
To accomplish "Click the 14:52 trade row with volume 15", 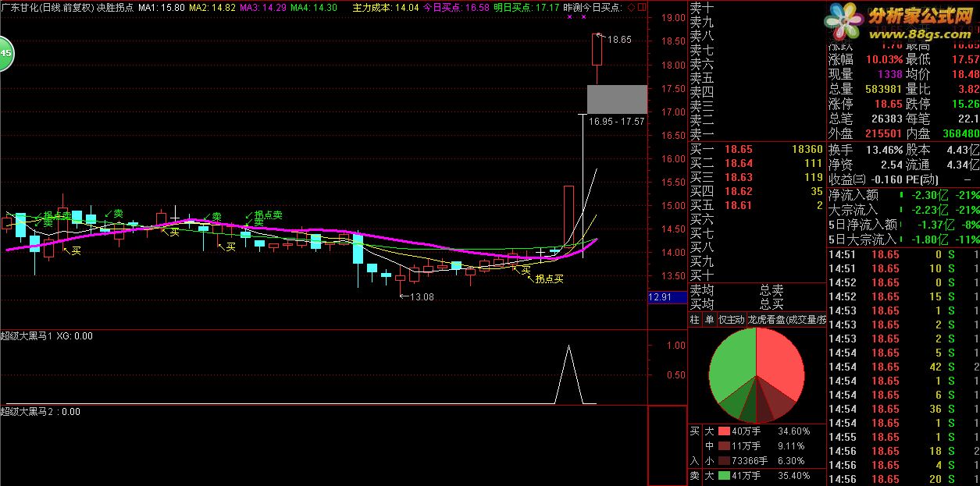I will coord(903,297).
